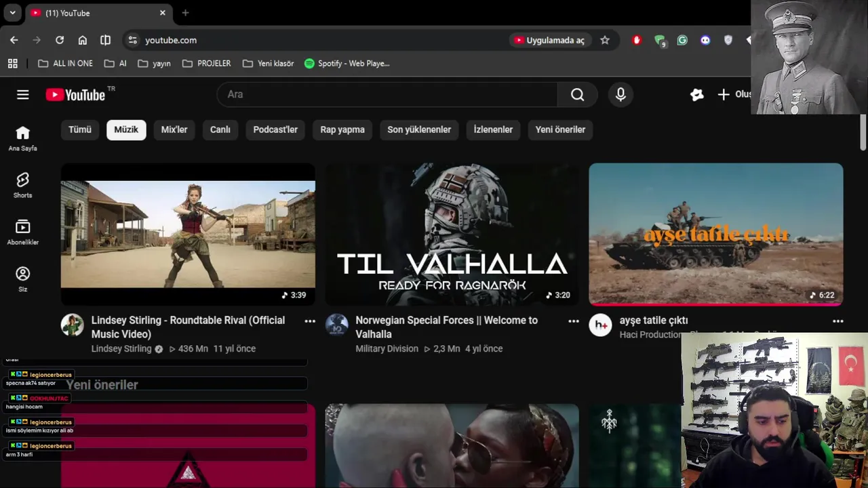Open the side panel icon in toolbar

(105, 40)
